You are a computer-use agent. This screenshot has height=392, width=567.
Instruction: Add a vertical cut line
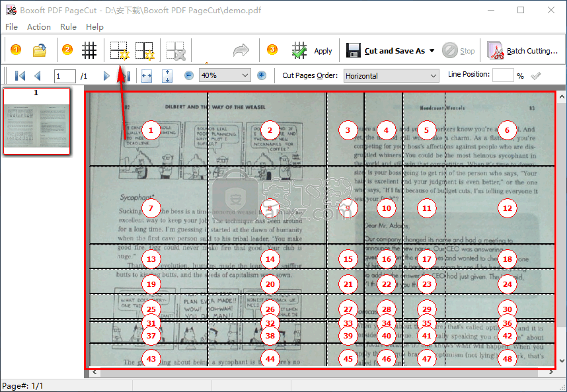(145, 50)
